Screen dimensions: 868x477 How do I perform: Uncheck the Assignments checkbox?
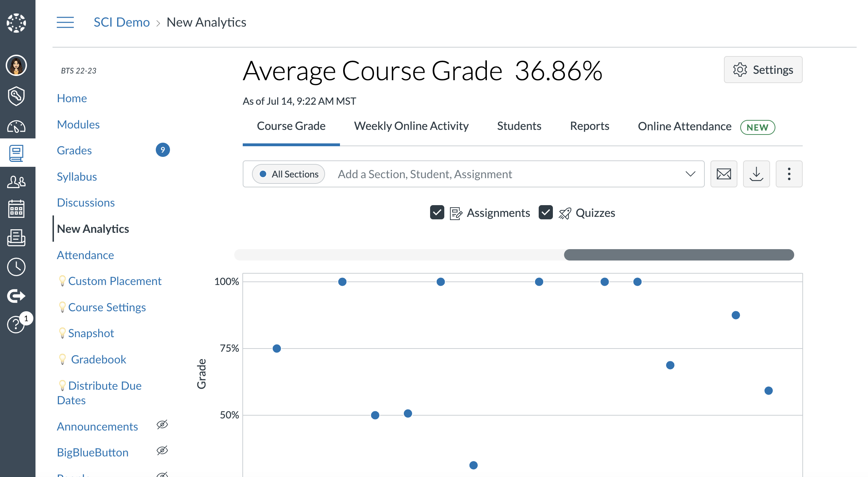click(x=437, y=213)
